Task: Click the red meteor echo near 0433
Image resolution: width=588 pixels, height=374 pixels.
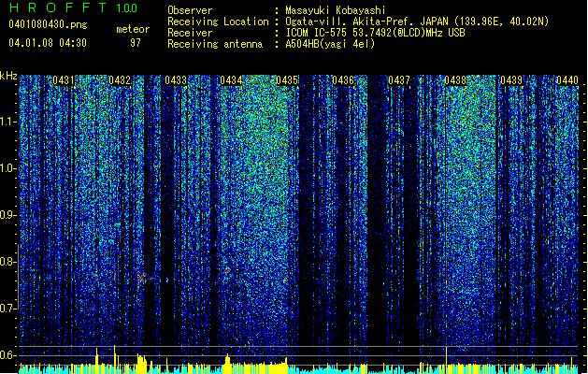Action: [x=141, y=279]
